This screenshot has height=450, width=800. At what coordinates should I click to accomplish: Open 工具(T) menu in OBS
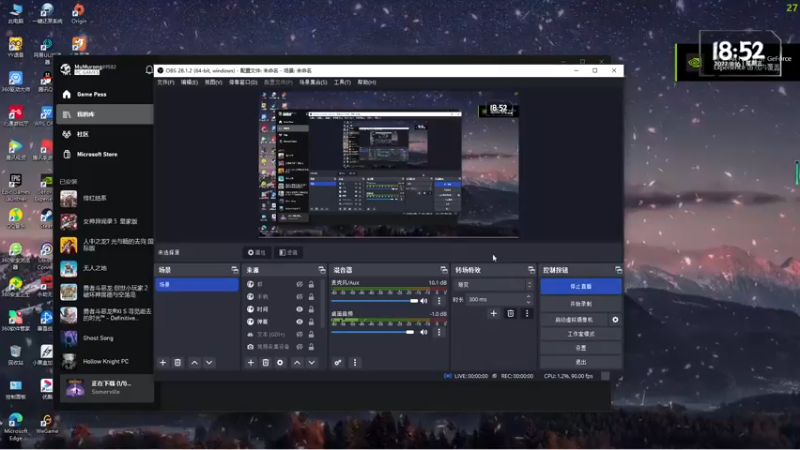coord(342,82)
